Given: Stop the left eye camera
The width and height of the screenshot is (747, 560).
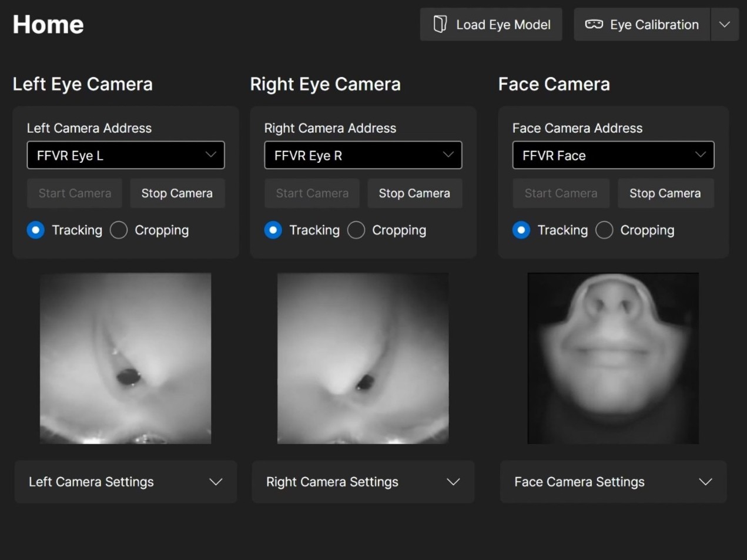Looking at the screenshot, I should 176,193.
